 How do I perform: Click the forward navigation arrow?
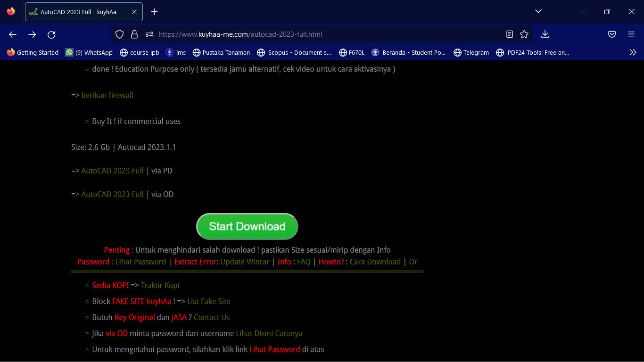pos(32,34)
